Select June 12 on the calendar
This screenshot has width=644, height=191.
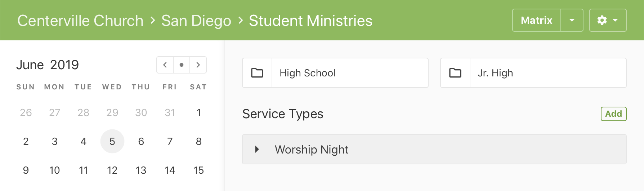[112, 170]
